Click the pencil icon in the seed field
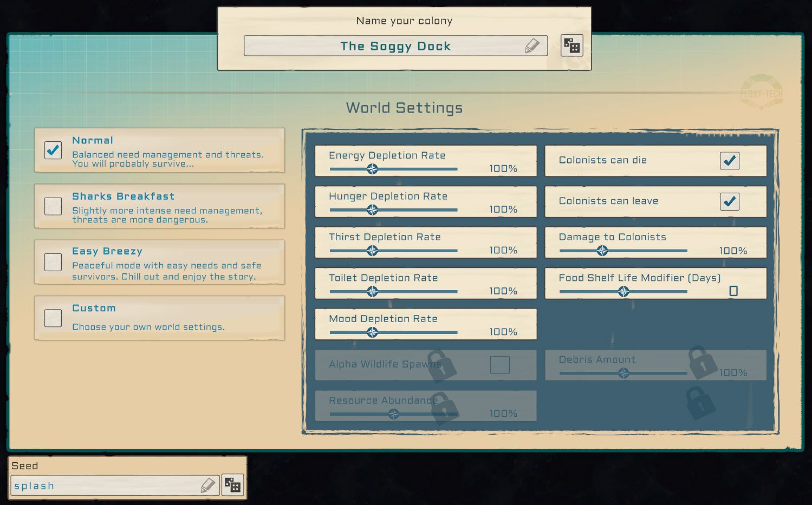The width and height of the screenshot is (812, 505). (207, 486)
